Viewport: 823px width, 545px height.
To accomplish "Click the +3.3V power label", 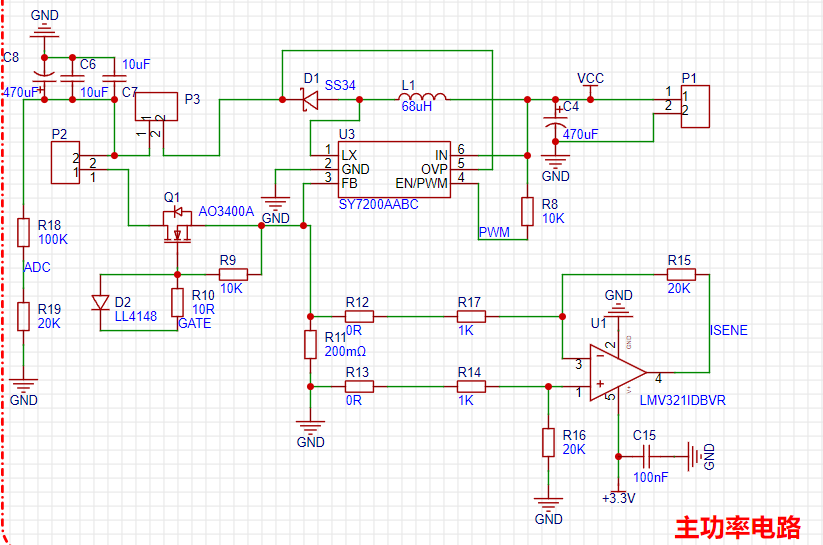I will point(618,498).
